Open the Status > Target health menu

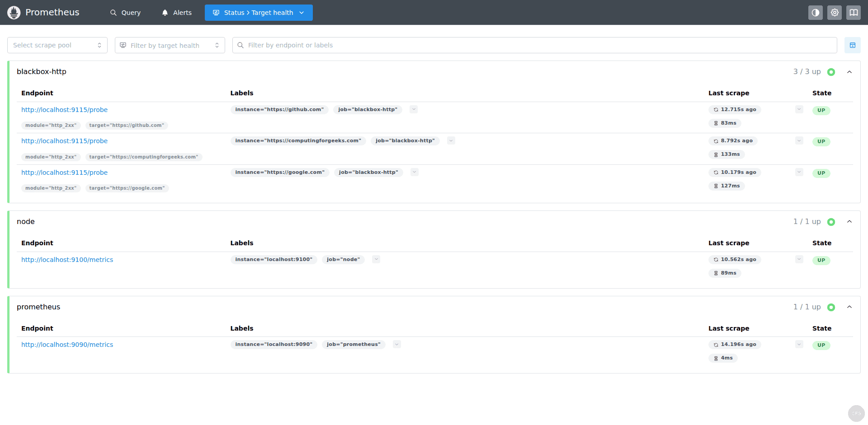(258, 12)
